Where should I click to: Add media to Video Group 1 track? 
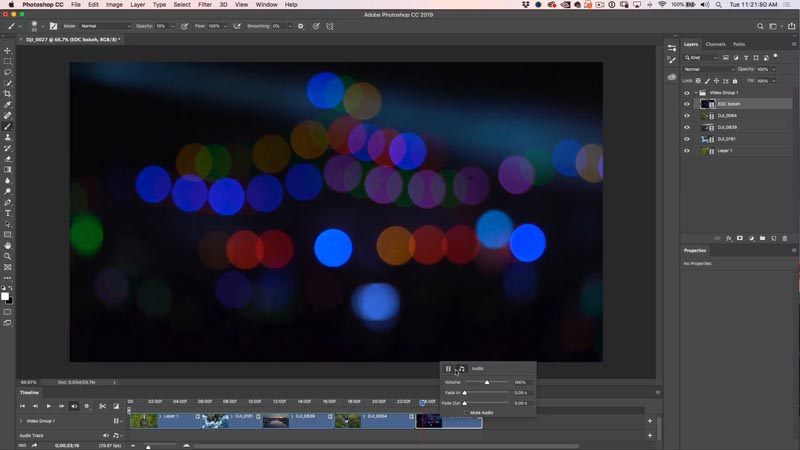pos(650,421)
